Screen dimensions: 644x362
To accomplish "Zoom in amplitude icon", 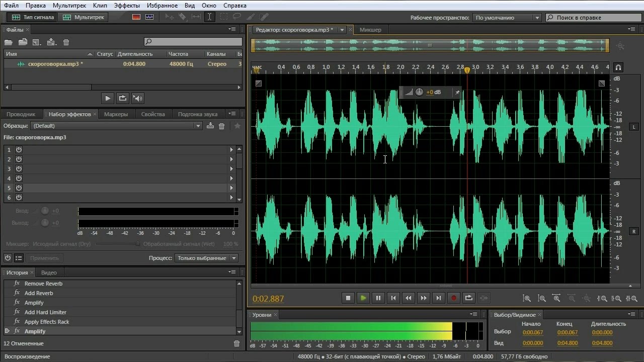I will coord(527,298).
